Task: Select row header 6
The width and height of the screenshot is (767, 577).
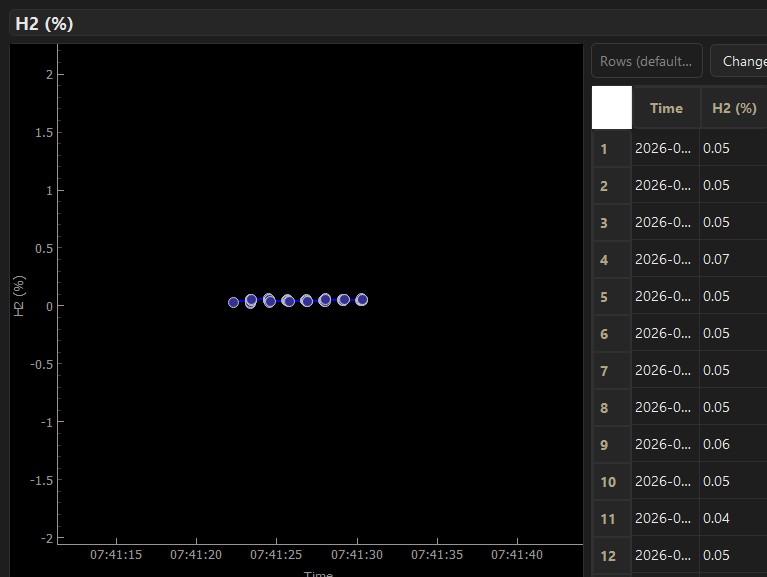Action: coord(611,333)
